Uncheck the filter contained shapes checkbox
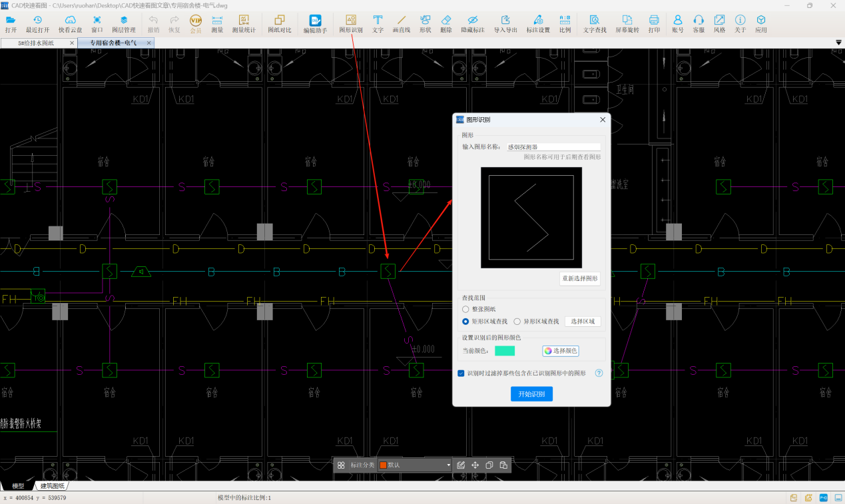 point(461,374)
